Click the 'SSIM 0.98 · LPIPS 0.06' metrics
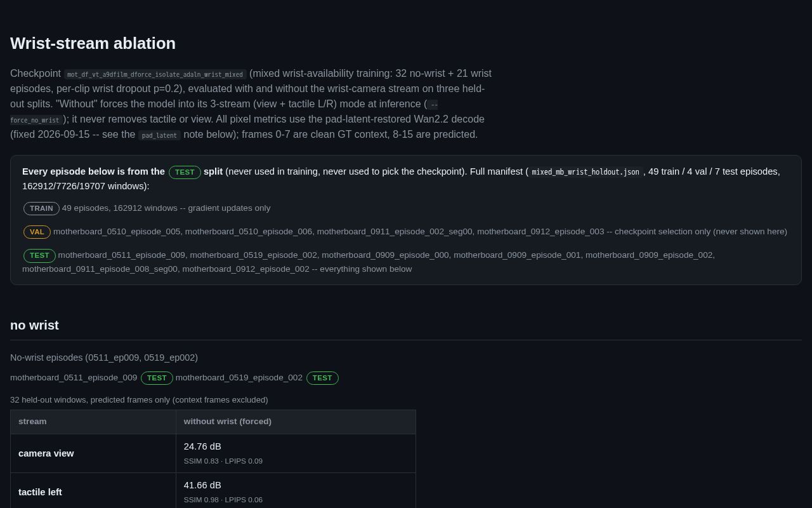 click(x=223, y=500)
